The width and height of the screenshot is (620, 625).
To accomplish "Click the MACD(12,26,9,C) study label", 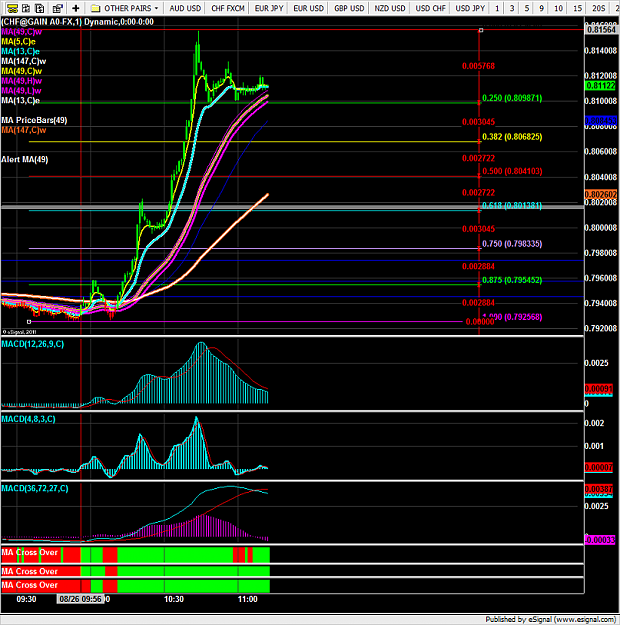I will click(x=33, y=344).
